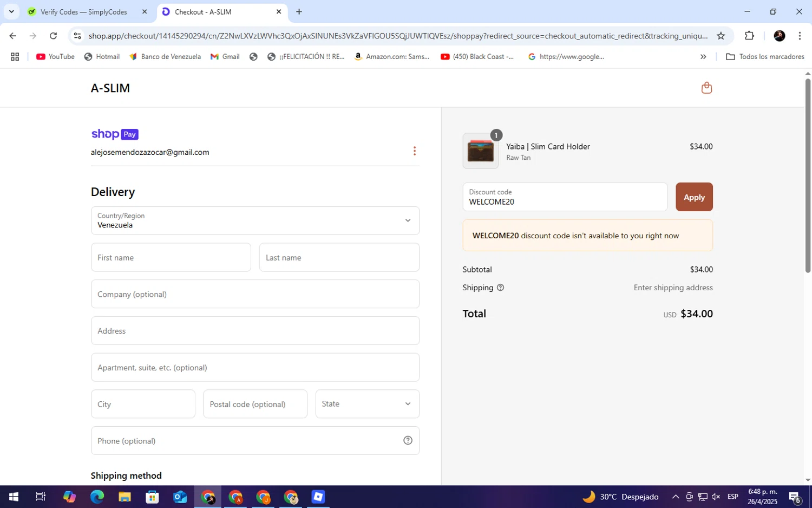Click the muted volume icon in tray
812x508 pixels.
pos(716,497)
